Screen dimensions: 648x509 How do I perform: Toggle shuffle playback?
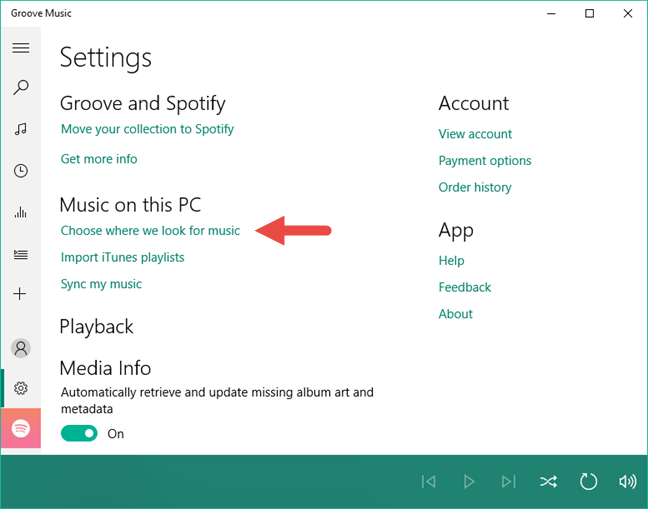click(x=548, y=481)
